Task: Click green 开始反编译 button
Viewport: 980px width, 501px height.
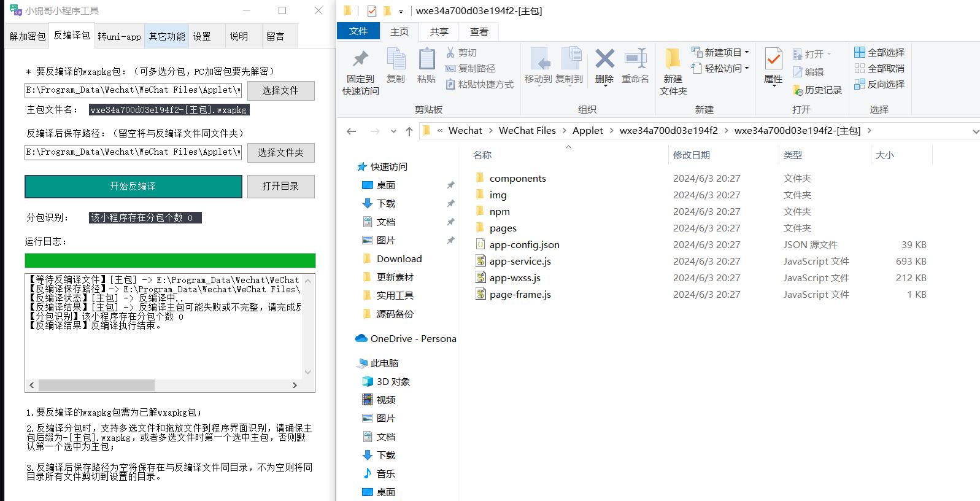Action: coord(133,187)
